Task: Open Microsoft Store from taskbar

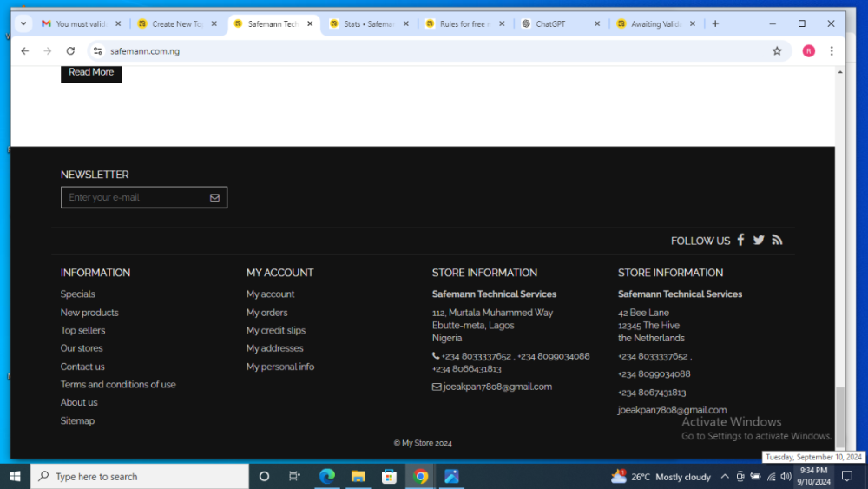Action: click(389, 476)
